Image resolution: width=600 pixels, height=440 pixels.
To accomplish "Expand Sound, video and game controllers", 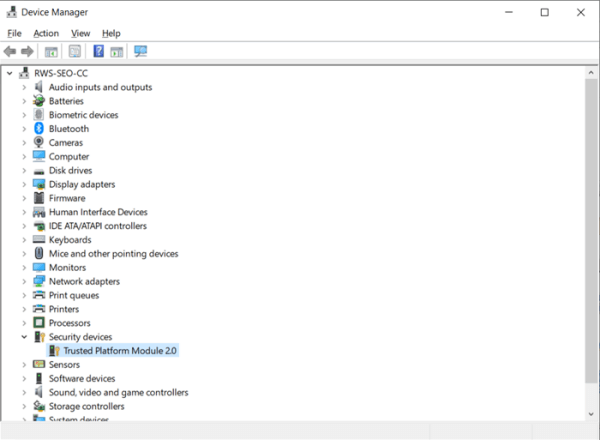I will 24,392.
